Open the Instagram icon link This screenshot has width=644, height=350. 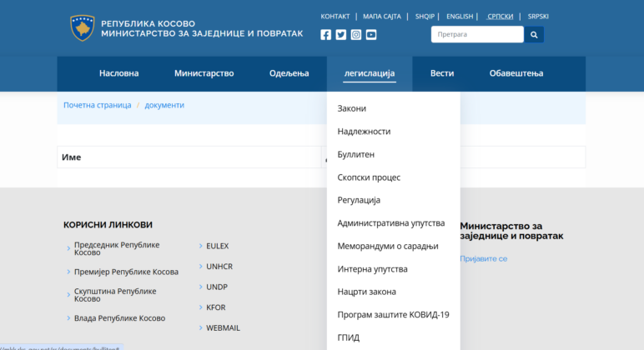point(356,34)
